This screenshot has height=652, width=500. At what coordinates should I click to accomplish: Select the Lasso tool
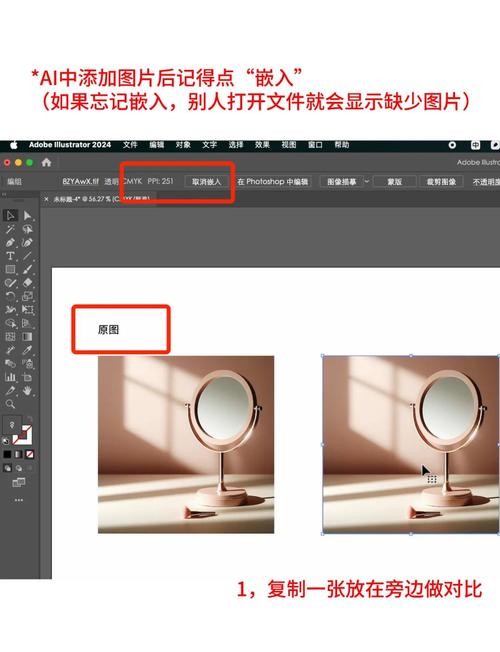pos(27,229)
